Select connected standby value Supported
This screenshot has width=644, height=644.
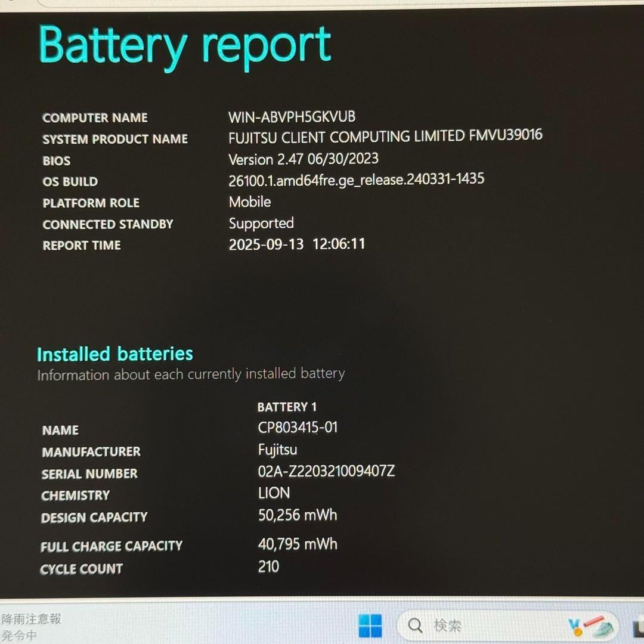[261, 224]
